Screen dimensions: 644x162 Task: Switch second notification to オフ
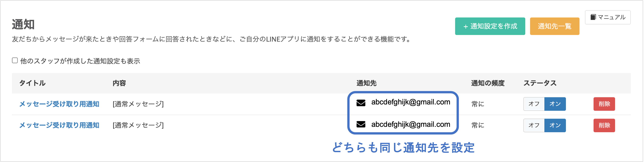coord(534,125)
